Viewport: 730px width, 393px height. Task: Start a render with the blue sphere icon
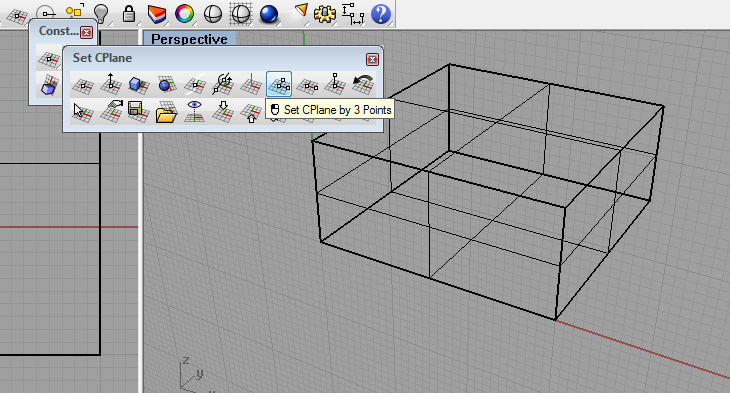(269, 14)
